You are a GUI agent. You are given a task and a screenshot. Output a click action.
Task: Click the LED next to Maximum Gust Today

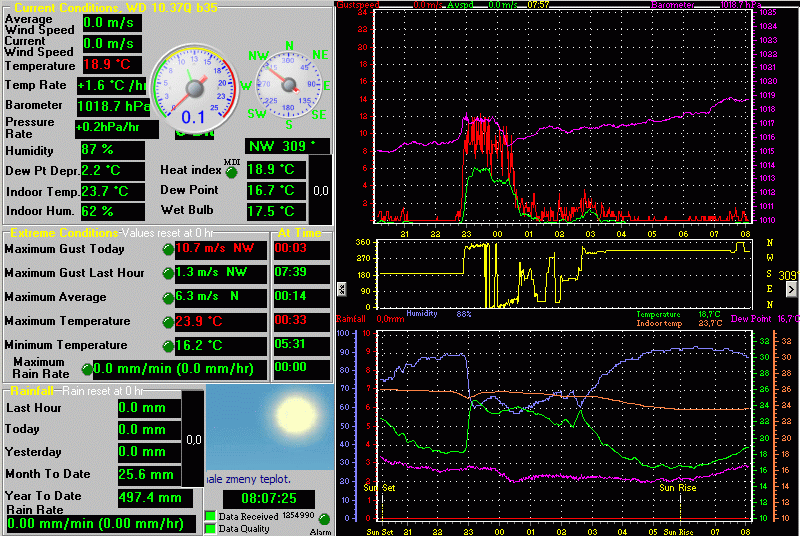tap(167, 249)
